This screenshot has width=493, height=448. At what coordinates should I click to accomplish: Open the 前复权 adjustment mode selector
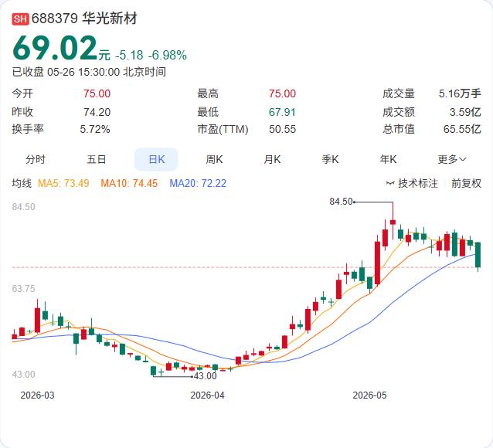[x=466, y=183]
